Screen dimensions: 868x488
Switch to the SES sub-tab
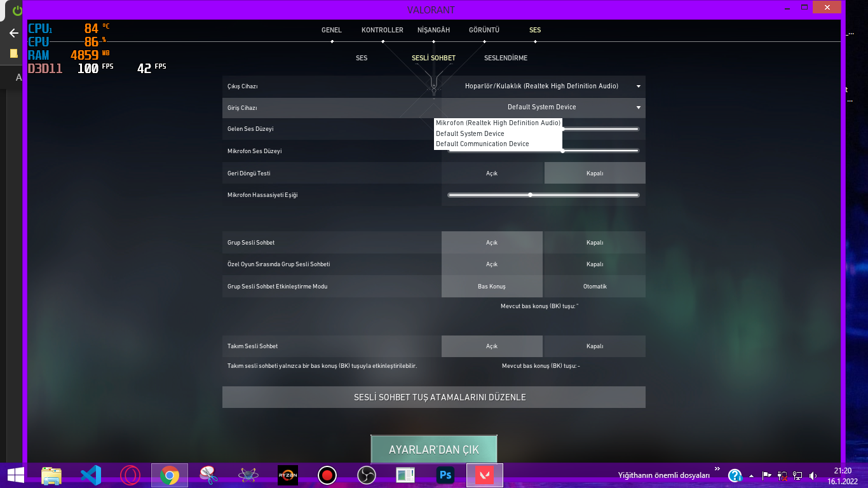point(362,58)
